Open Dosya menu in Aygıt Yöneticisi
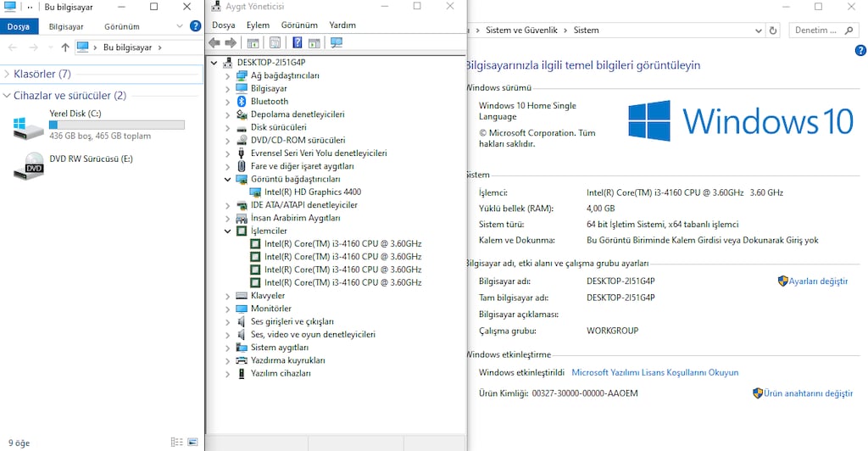Image resolution: width=868 pixels, height=451 pixels. pos(224,25)
